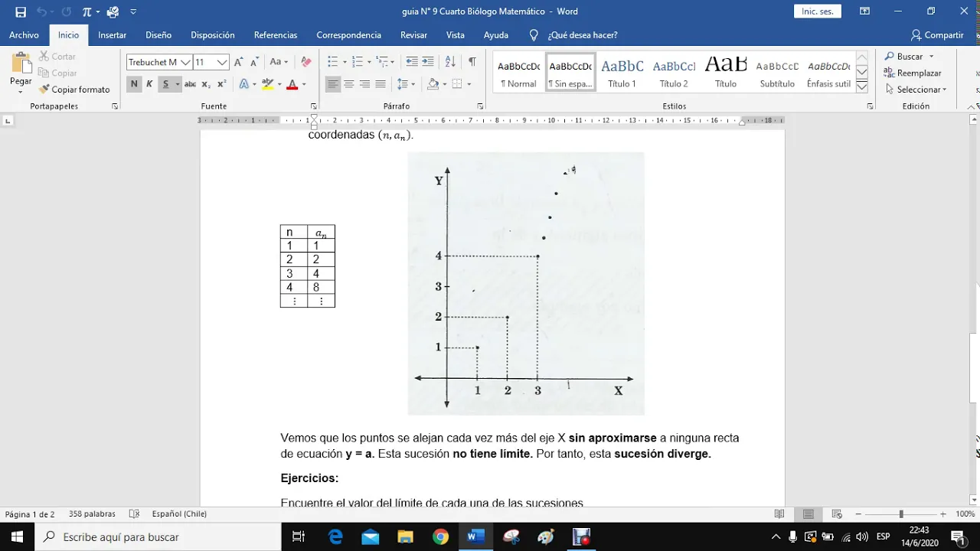Show paragraph marks pilcrow
Screen dimensions: 980x551
point(472,62)
